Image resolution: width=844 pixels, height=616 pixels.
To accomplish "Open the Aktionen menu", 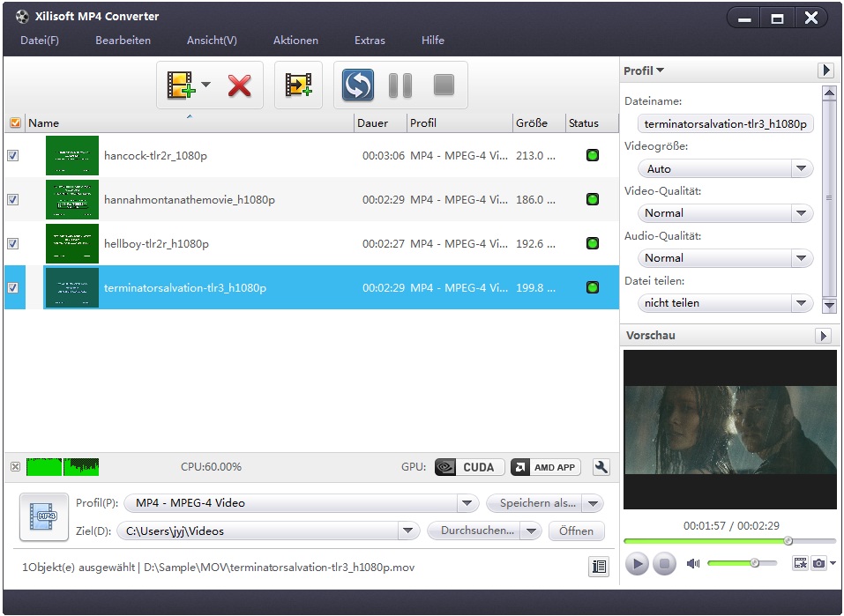I will tap(295, 41).
